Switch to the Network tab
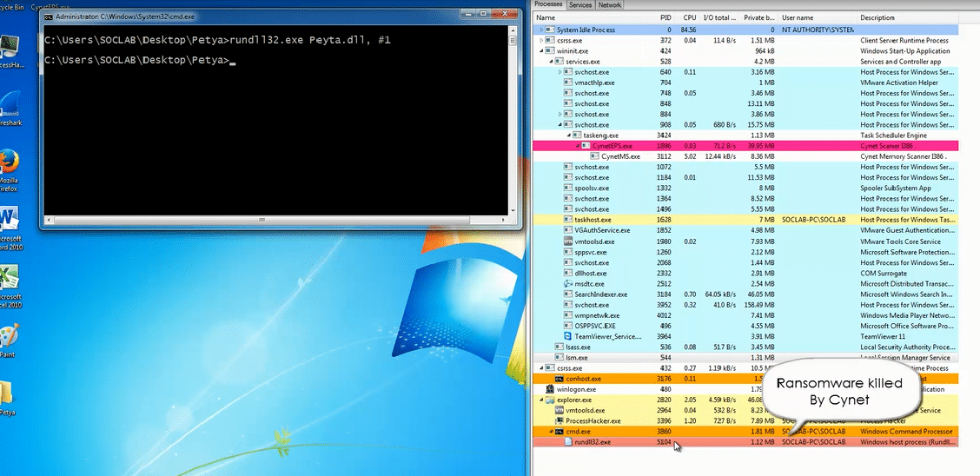The image size is (980, 476). (x=609, y=5)
